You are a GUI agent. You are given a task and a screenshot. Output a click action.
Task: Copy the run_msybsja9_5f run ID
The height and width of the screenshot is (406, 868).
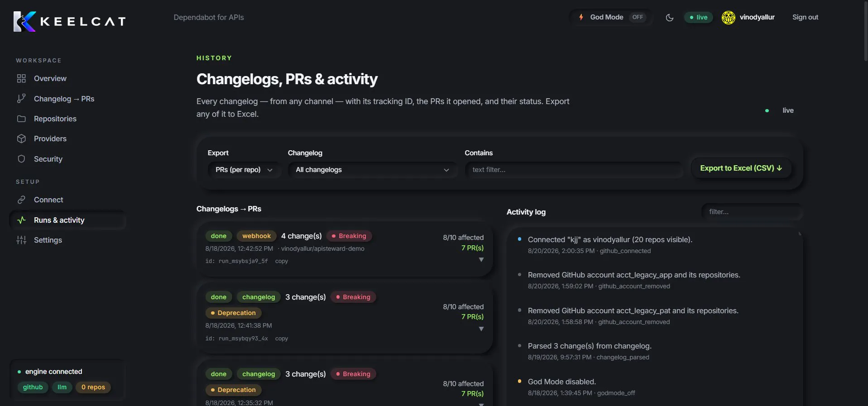pos(282,261)
